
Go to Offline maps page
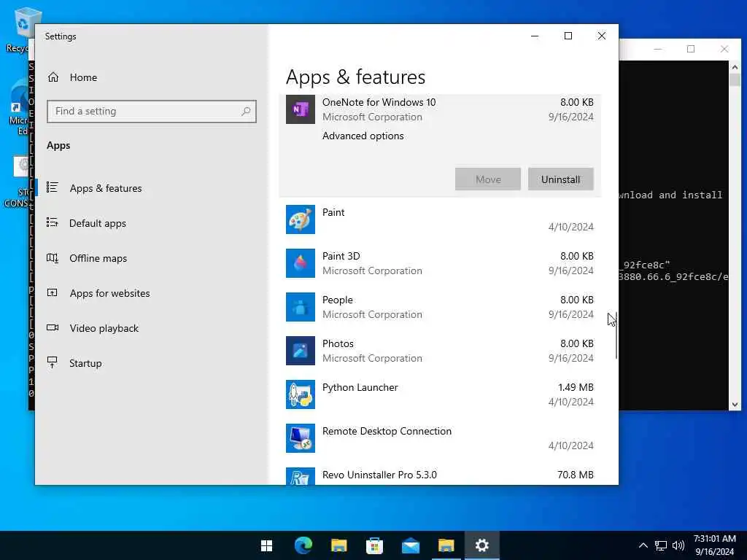tap(98, 258)
